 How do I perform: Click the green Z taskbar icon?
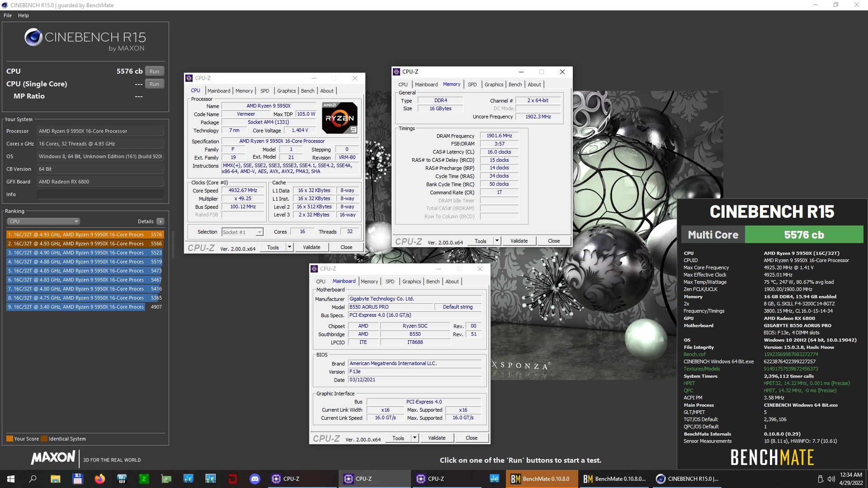point(144,479)
